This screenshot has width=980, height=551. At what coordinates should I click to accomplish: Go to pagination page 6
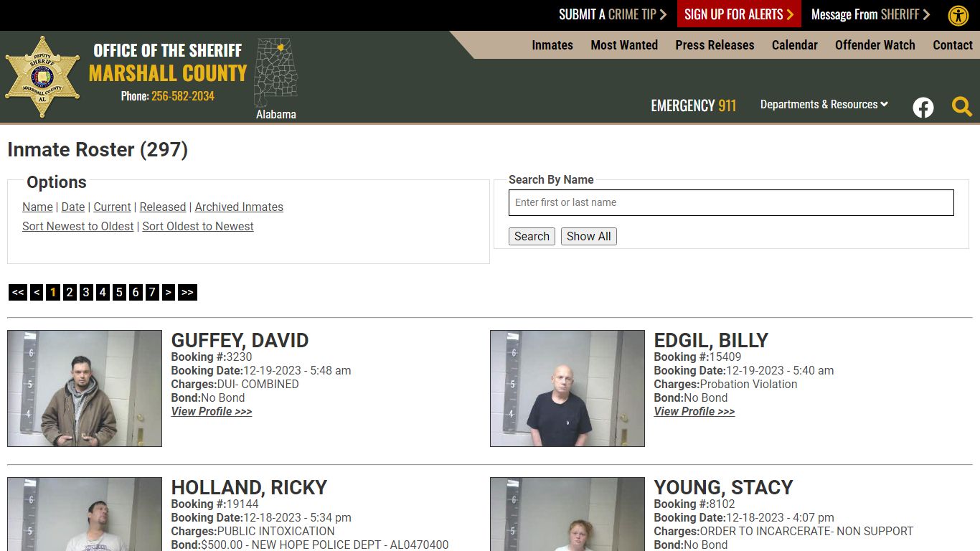pos(136,292)
